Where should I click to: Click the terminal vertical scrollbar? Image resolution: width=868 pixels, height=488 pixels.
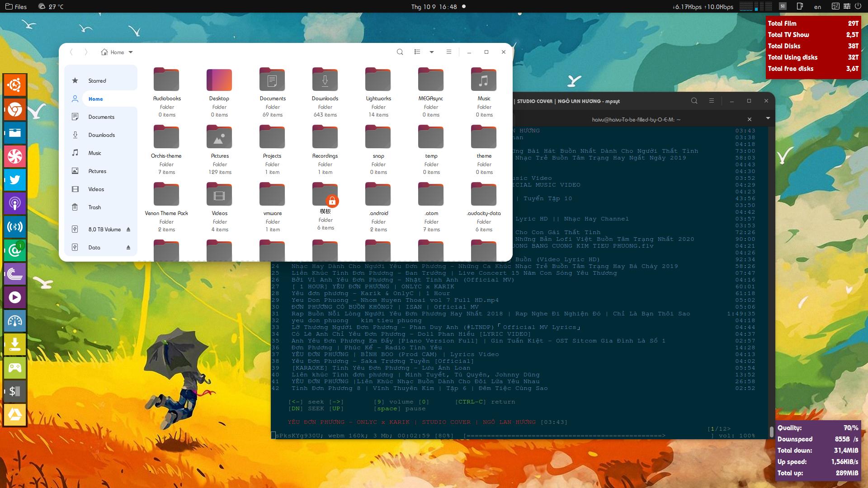tap(771, 432)
